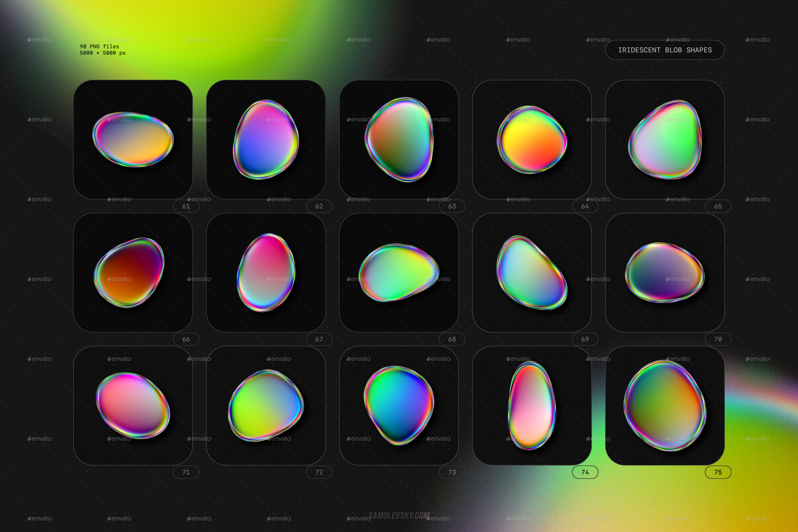Click the mint green blob numbered 65
The width and height of the screenshot is (798, 532).
pyautogui.click(x=665, y=139)
